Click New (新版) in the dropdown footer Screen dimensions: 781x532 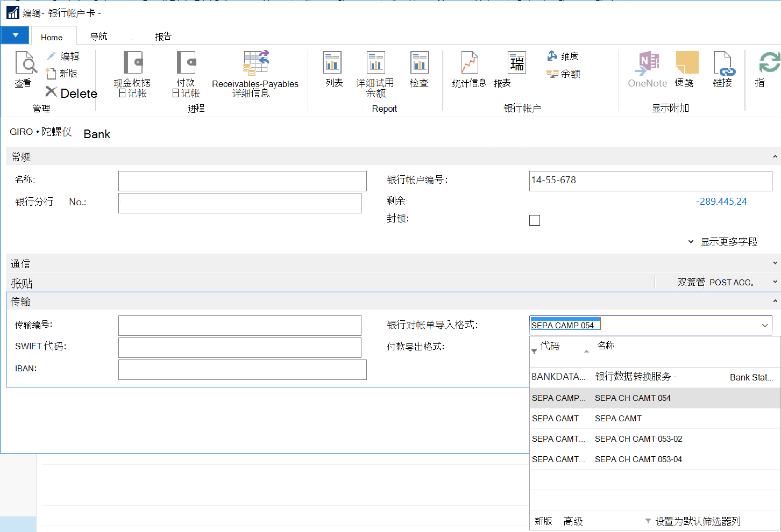point(543,521)
